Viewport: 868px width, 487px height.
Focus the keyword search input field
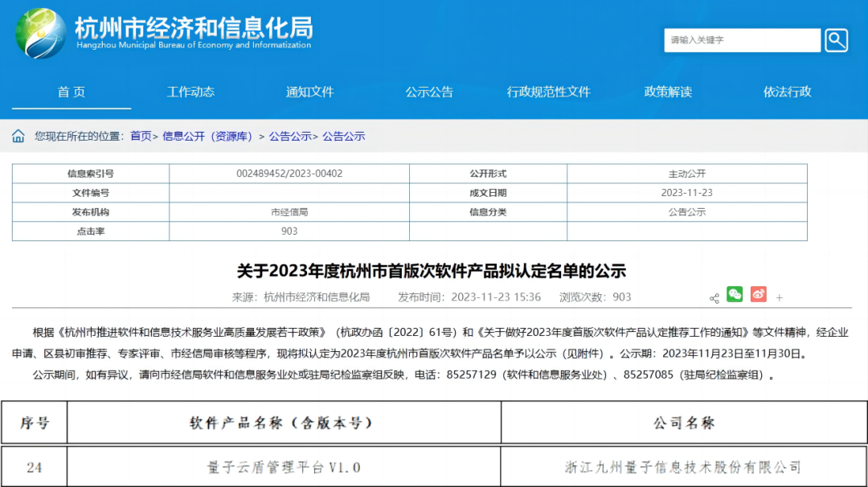click(x=741, y=40)
